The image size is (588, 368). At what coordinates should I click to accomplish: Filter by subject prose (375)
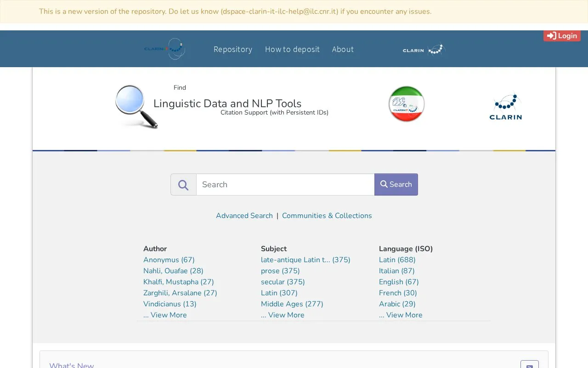pyautogui.click(x=280, y=271)
